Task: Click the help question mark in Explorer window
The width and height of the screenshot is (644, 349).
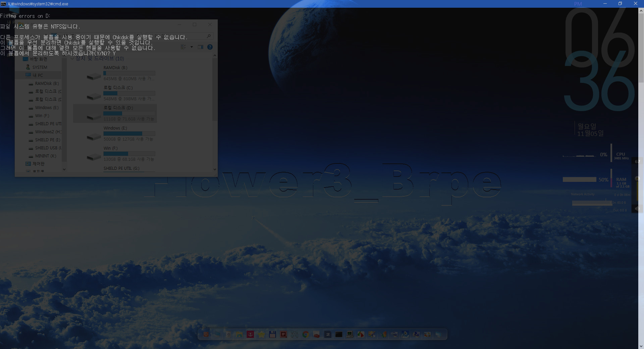Action: [x=210, y=47]
